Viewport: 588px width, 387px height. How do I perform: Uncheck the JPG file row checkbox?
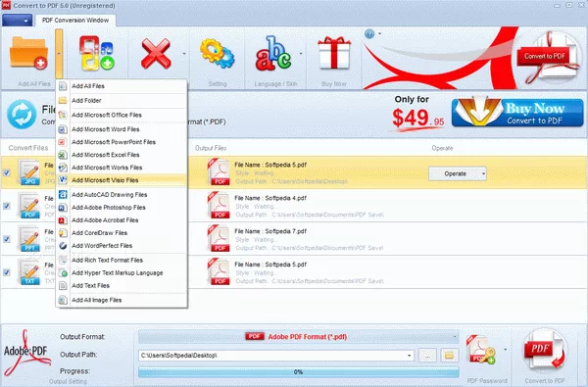point(7,172)
